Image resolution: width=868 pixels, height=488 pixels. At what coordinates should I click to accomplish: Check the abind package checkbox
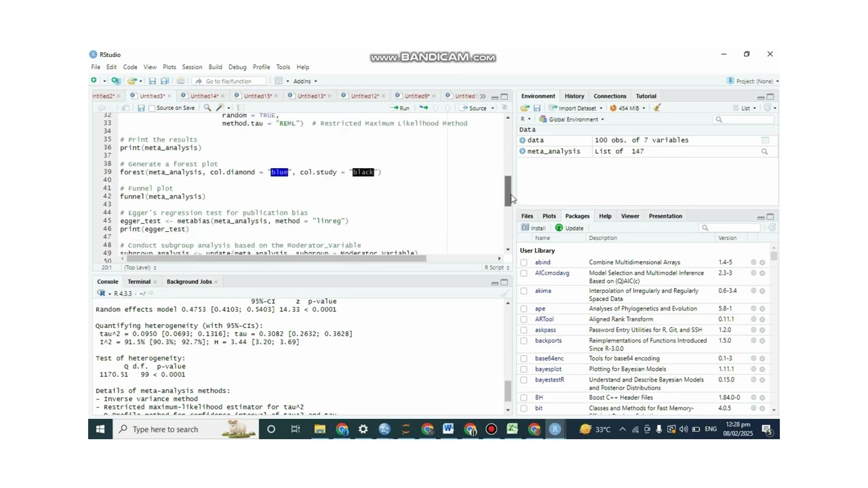(524, 262)
